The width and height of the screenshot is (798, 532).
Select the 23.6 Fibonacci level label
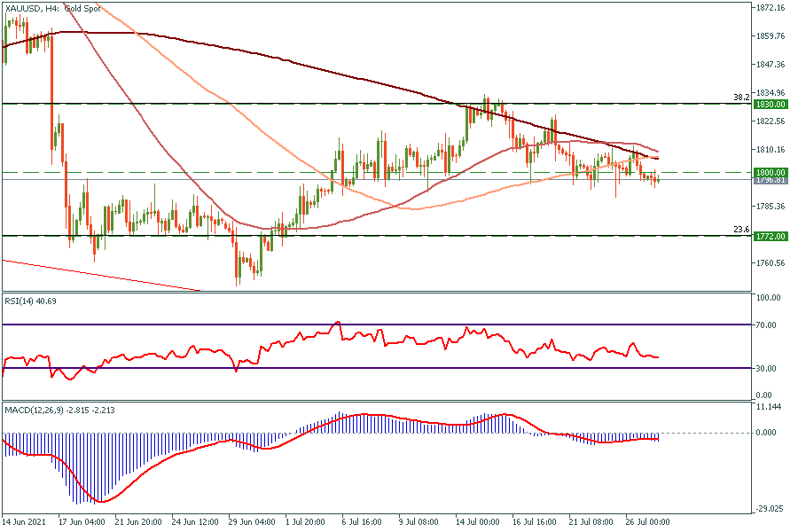pos(742,229)
